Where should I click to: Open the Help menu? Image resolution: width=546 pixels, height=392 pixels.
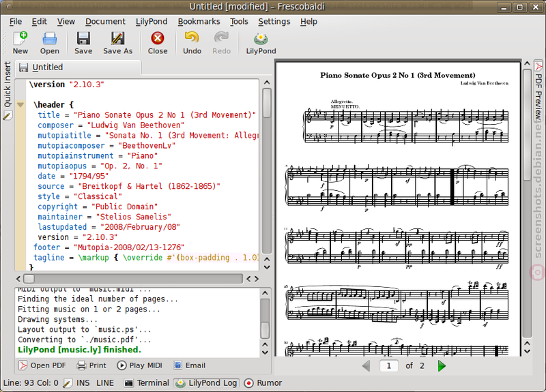pos(308,22)
